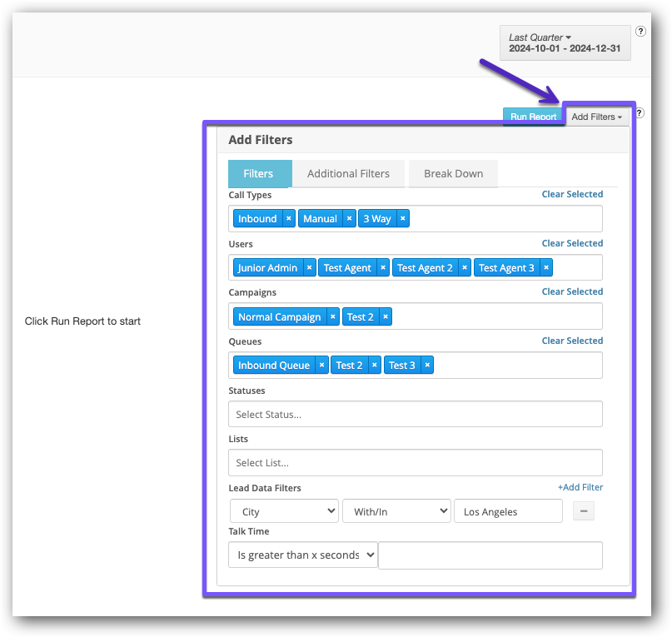Delete lead data filter with minus button
672x637 pixels.
tap(584, 511)
